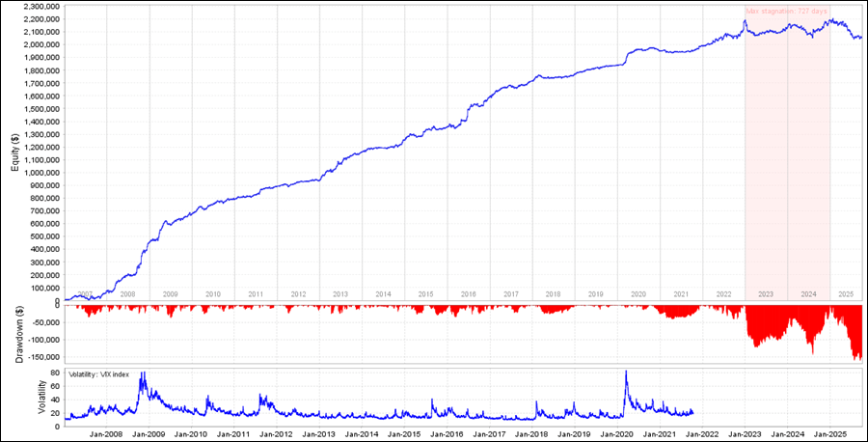The image size is (868, 442).
Task: Click the deepest red drawdown trough in 2025
Action: point(857,359)
